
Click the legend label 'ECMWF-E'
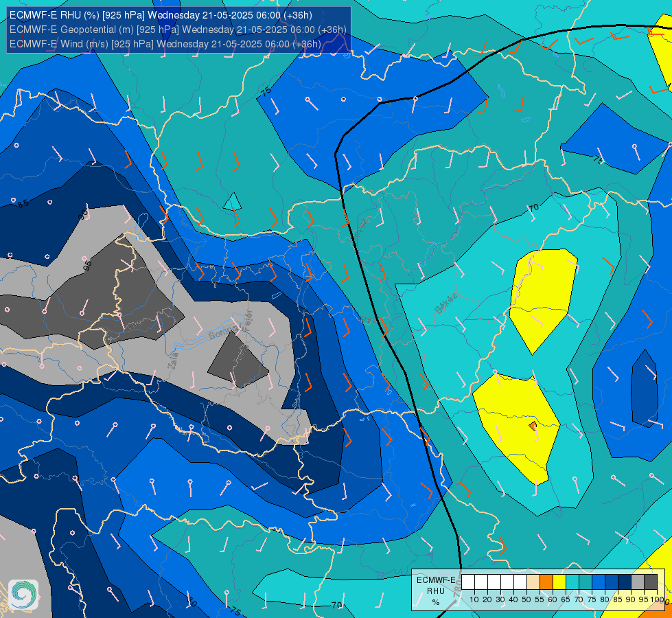(437, 580)
